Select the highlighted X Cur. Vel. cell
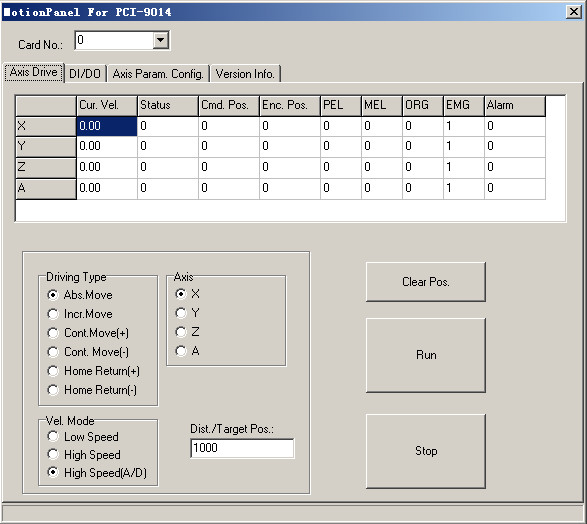587x524 pixels. [107, 126]
